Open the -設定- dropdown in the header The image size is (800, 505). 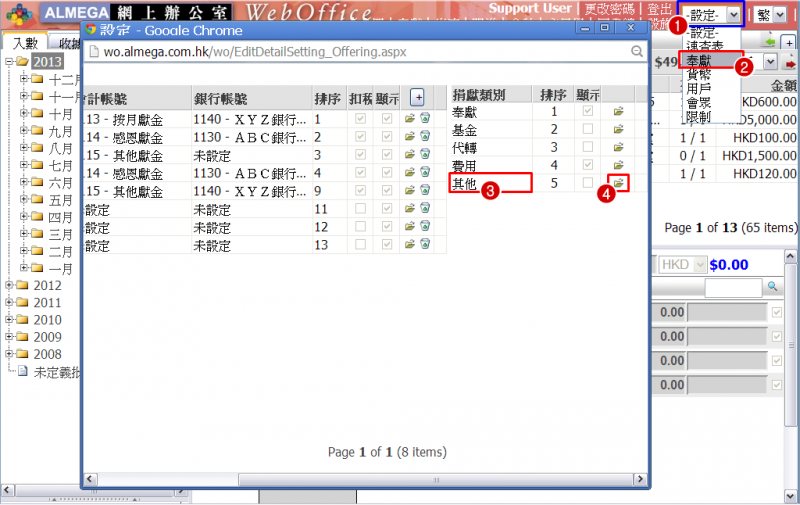click(x=712, y=15)
